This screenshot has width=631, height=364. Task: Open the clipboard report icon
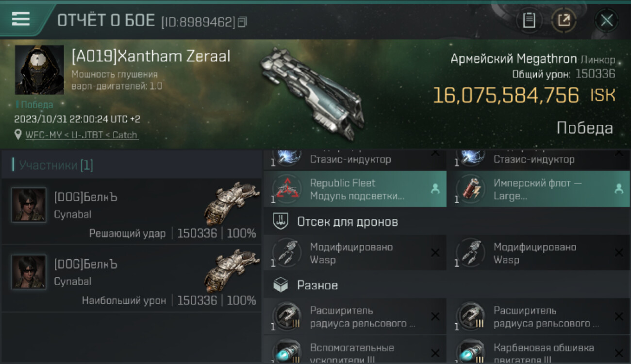[x=529, y=20]
